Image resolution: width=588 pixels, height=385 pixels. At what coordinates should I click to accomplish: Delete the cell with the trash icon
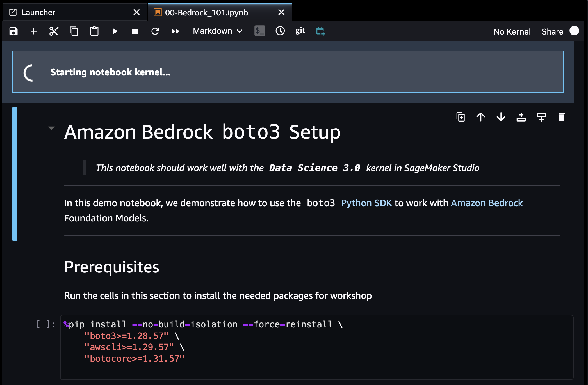pyautogui.click(x=561, y=117)
